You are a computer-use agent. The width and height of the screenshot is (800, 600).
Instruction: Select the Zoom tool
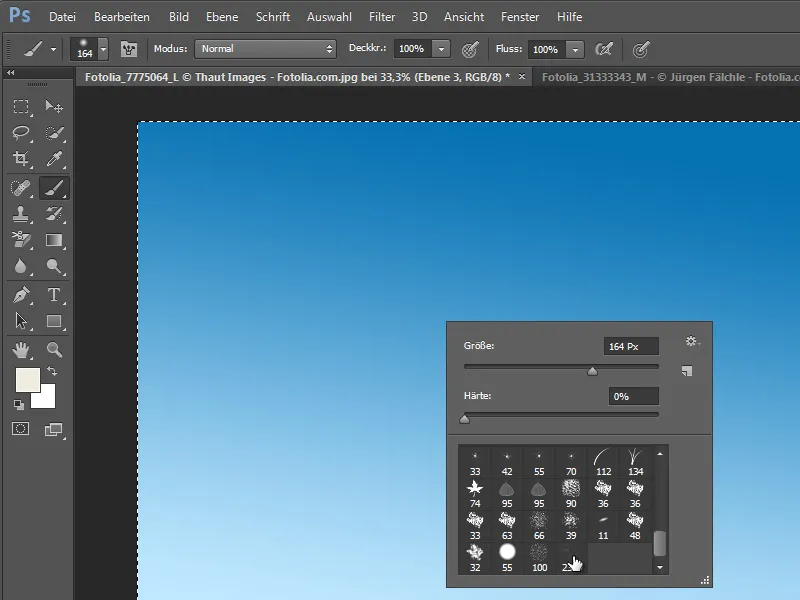pyautogui.click(x=54, y=350)
